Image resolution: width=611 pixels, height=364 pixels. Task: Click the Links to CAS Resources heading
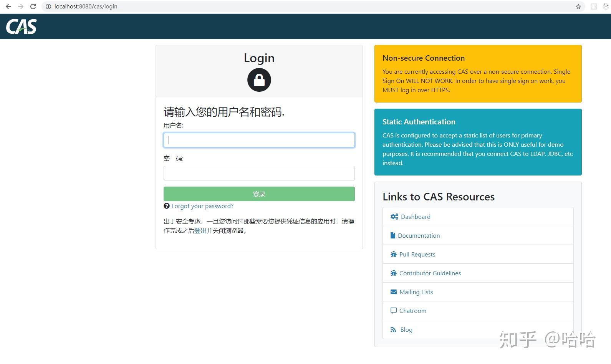[x=439, y=197]
